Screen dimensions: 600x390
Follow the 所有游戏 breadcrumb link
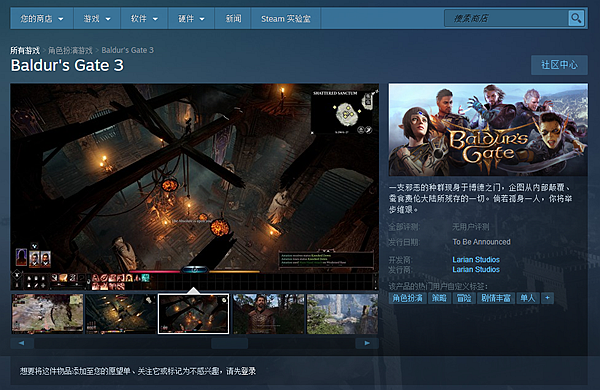point(25,50)
